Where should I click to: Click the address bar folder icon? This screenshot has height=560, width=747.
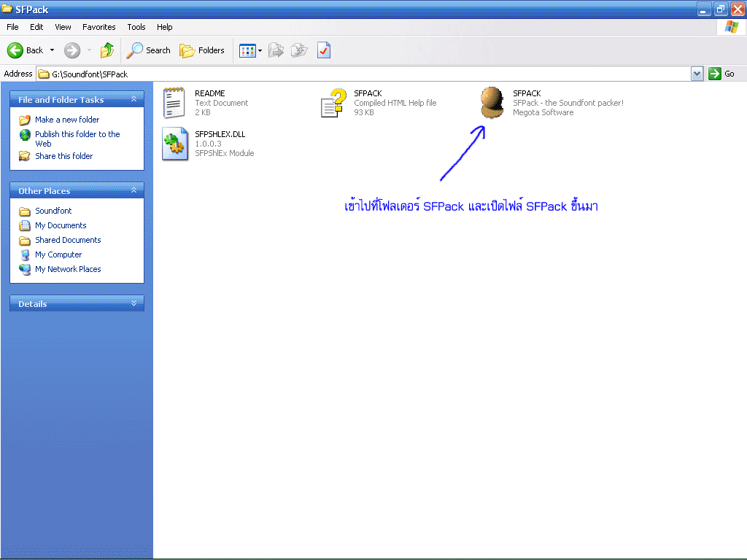pos(44,74)
